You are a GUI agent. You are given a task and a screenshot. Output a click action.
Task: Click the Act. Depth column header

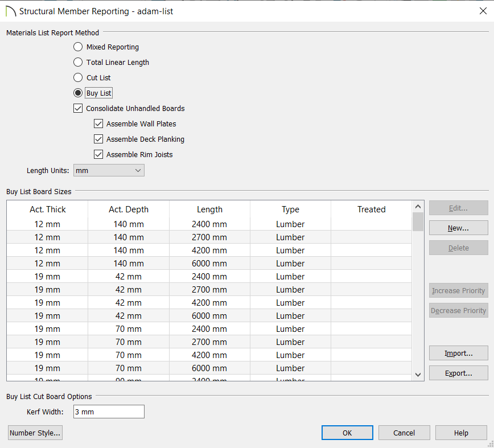coord(129,209)
